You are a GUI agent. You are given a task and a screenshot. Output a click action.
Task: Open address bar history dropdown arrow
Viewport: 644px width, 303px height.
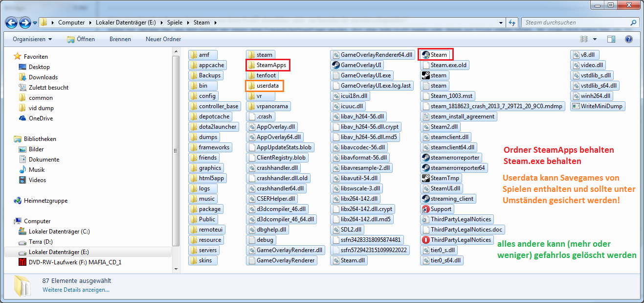(x=501, y=23)
